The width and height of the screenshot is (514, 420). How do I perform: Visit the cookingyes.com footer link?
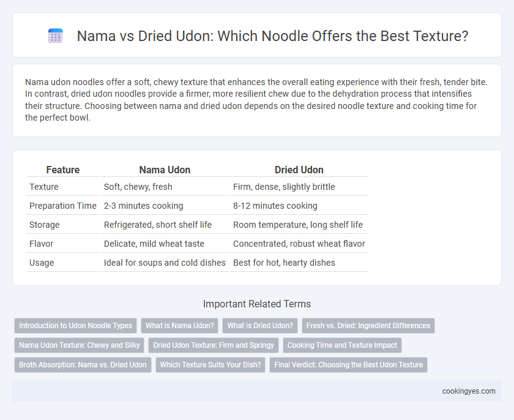point(469,391)
